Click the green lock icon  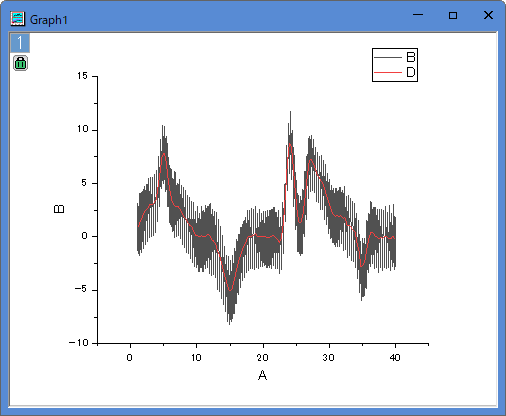[20, 63]
